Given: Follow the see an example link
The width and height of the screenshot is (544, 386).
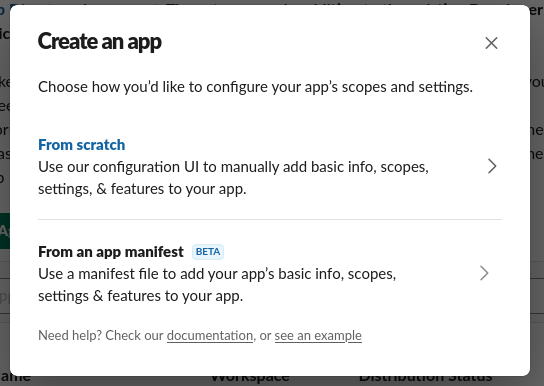Looking at the screenshot, I should [x=318, y=336].
